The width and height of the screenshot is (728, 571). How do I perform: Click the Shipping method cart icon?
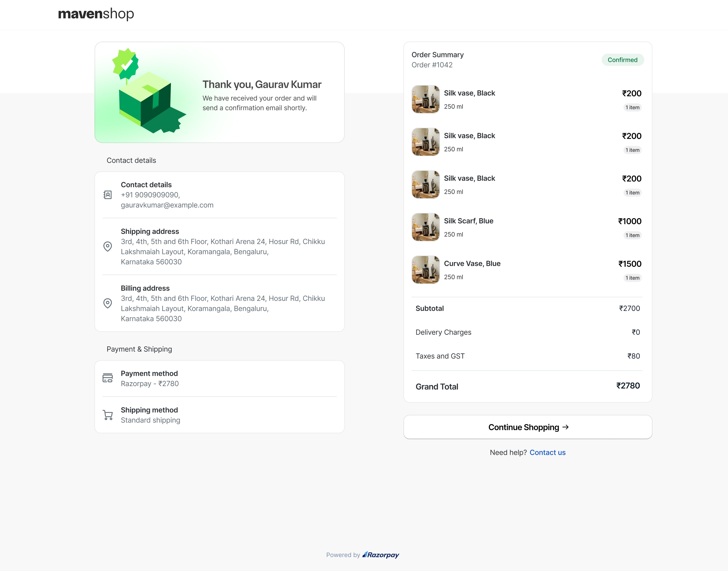(x=108, y=415)
